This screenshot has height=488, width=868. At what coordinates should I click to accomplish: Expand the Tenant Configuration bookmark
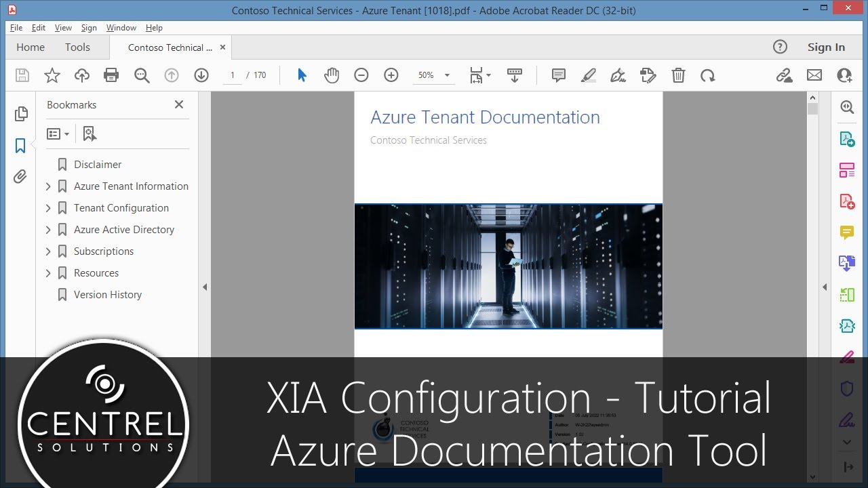48,208
